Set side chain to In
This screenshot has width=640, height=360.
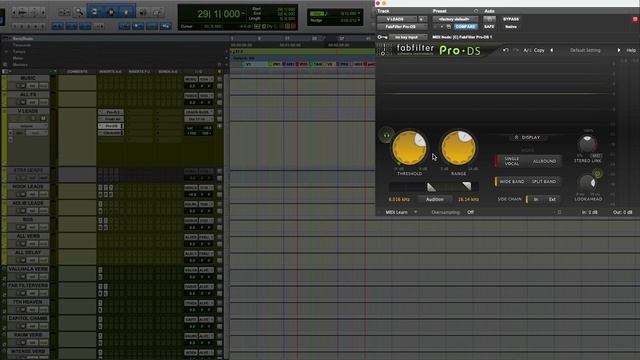(536, 199)
